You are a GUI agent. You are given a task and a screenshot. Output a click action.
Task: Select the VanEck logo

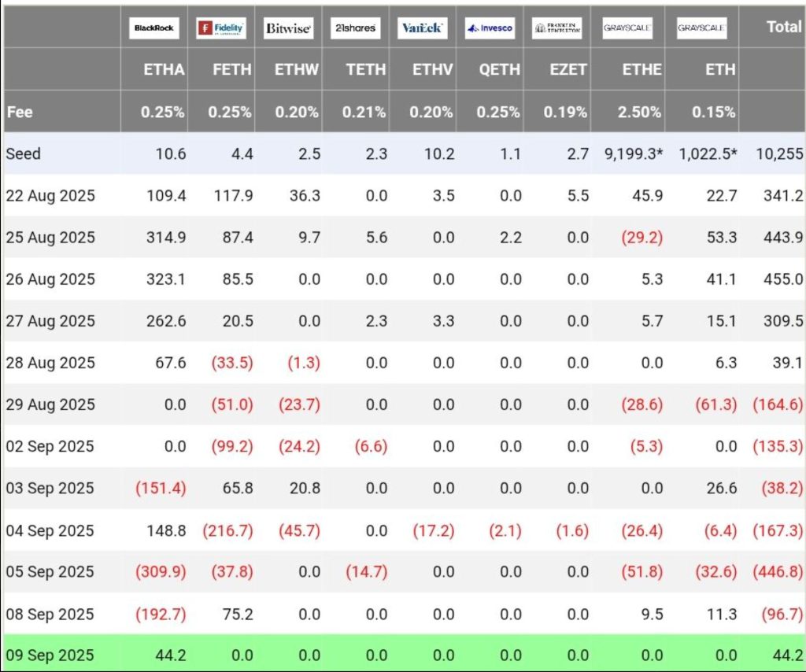(422, 28)
